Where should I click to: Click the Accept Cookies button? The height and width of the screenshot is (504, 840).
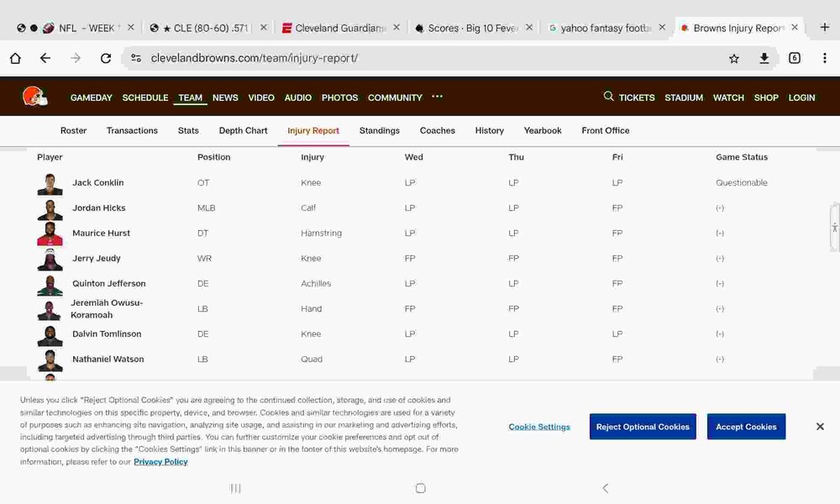[x=746, y=427]
